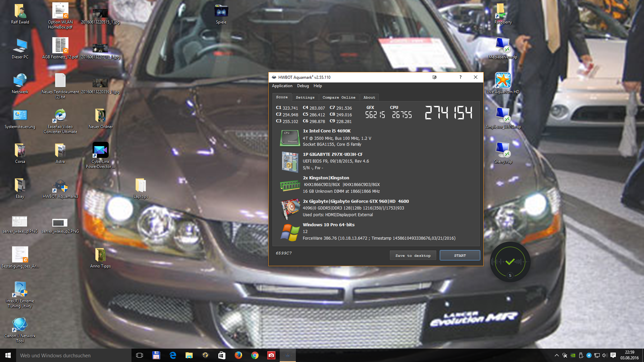The image size is (644, 362).
Task: Select the Live Aquarium HD icon
Action: click(x=503, y=83)
